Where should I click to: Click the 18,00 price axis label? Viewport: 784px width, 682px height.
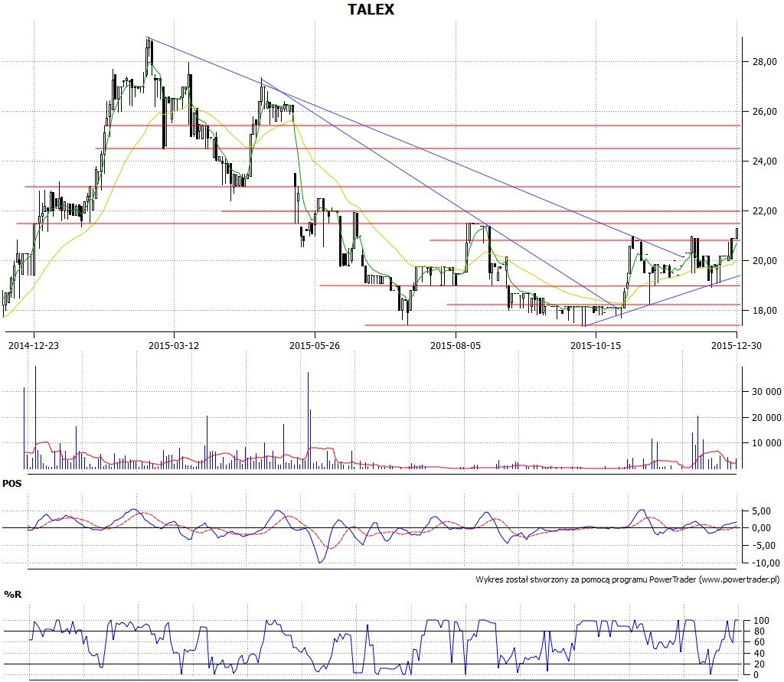[x=765, y=311]
